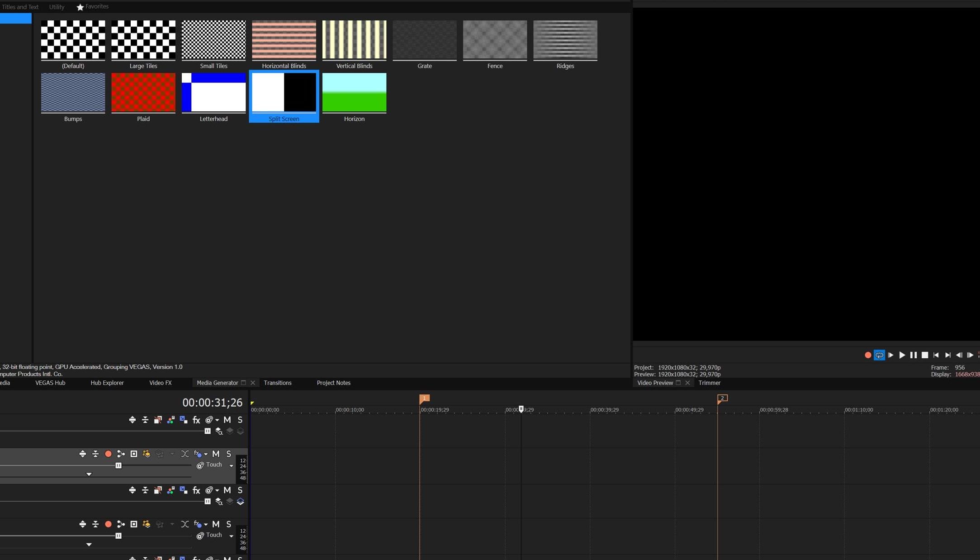The height and width of the screenshot is (560, 980).
Task: Arm the first audio track for record
Action: coord(108,454)
